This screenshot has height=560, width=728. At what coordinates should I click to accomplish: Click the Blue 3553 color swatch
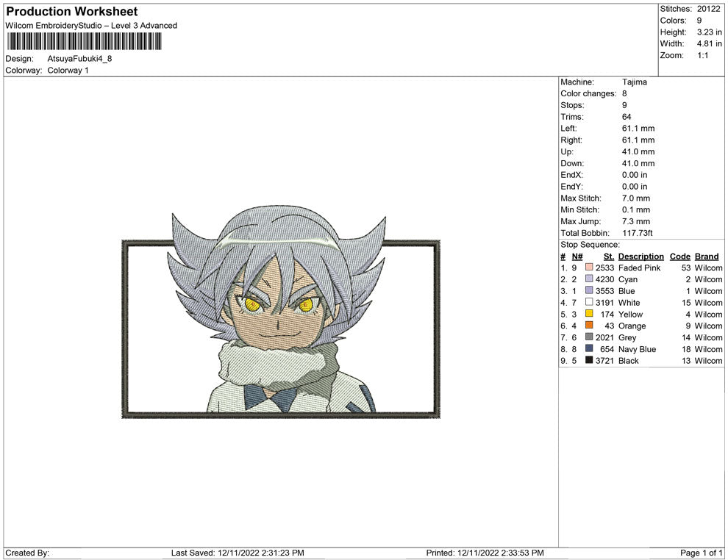click(x=589, y=290)
